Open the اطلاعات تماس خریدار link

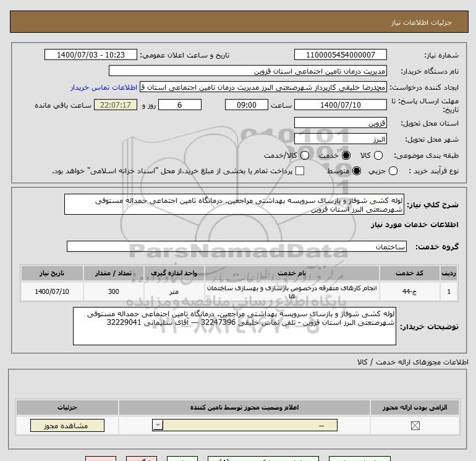tap(104, 87)
